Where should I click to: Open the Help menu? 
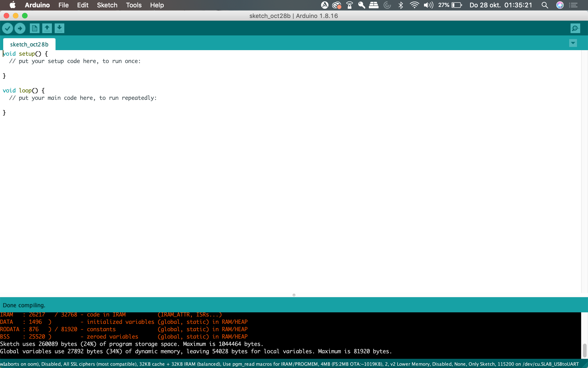pos(157,5)
